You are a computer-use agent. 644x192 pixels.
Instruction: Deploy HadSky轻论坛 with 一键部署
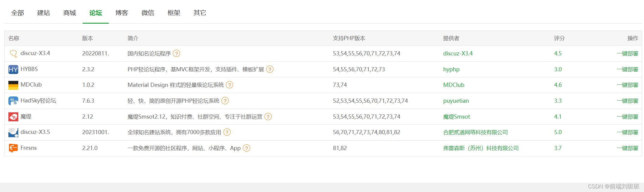(x=627, y=101)
